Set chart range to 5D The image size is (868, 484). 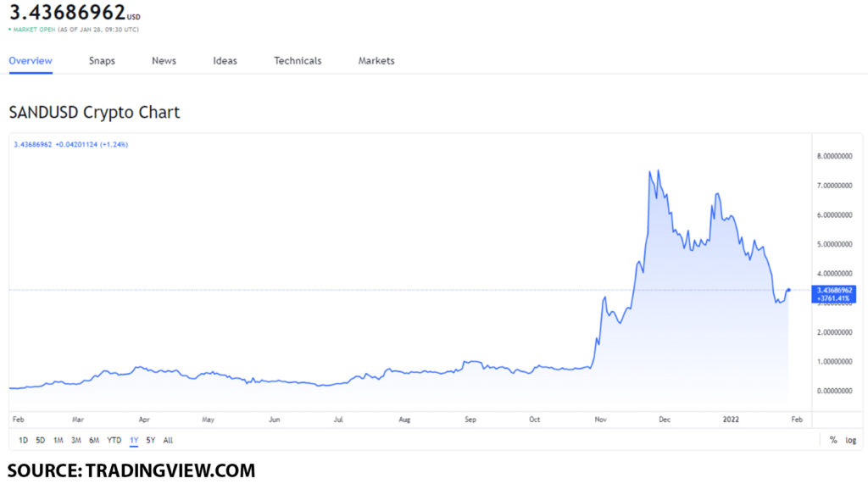tap(41, 440)
